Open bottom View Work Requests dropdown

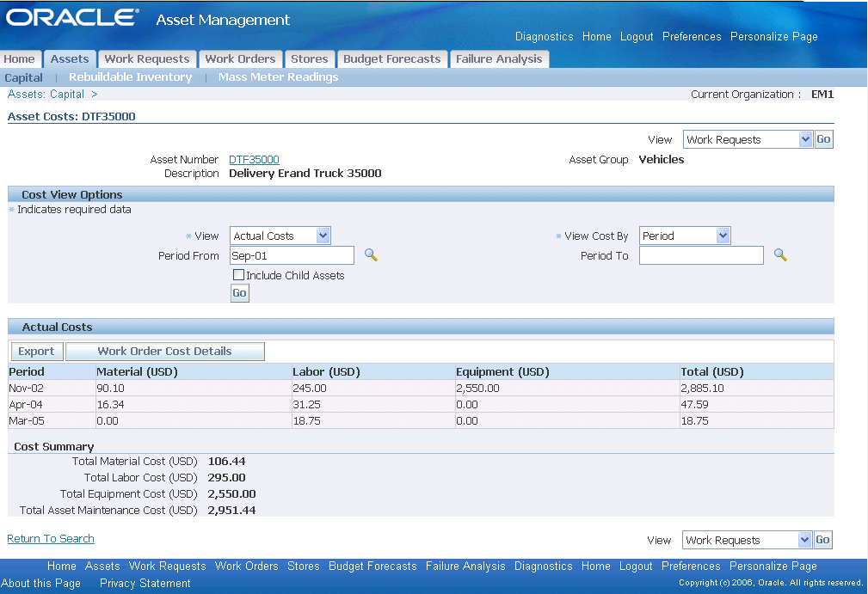tap(747, 540)
